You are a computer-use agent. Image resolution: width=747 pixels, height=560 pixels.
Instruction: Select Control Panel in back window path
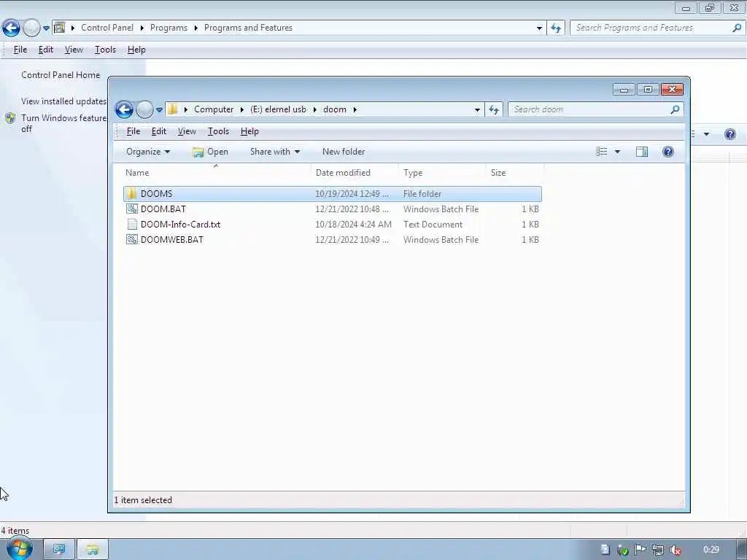click(107, 28)
